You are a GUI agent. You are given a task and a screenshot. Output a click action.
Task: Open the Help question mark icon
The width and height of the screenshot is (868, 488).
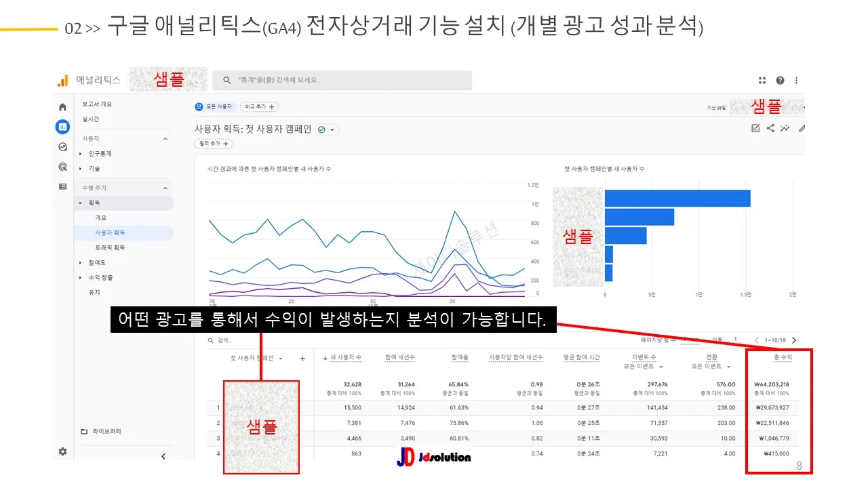coord(780,80)
